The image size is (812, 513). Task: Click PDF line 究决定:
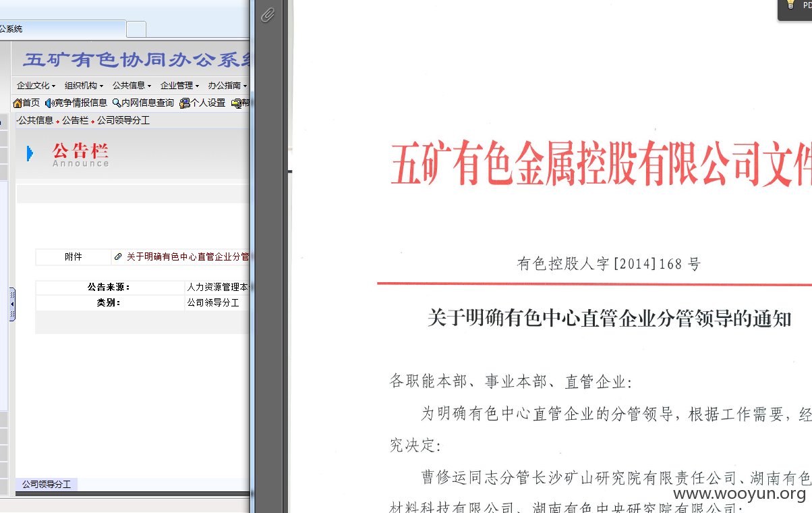[x=415, y=446]
